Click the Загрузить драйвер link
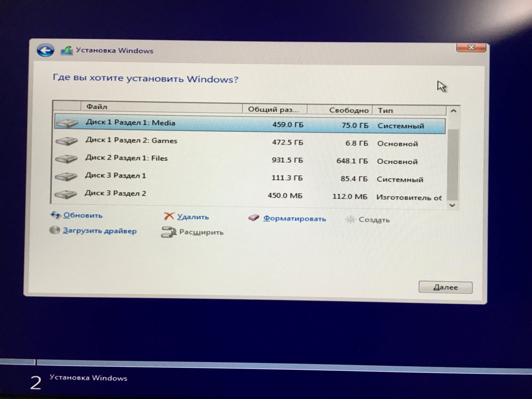This screenshot has height=399, width=532. click(100, 231)
